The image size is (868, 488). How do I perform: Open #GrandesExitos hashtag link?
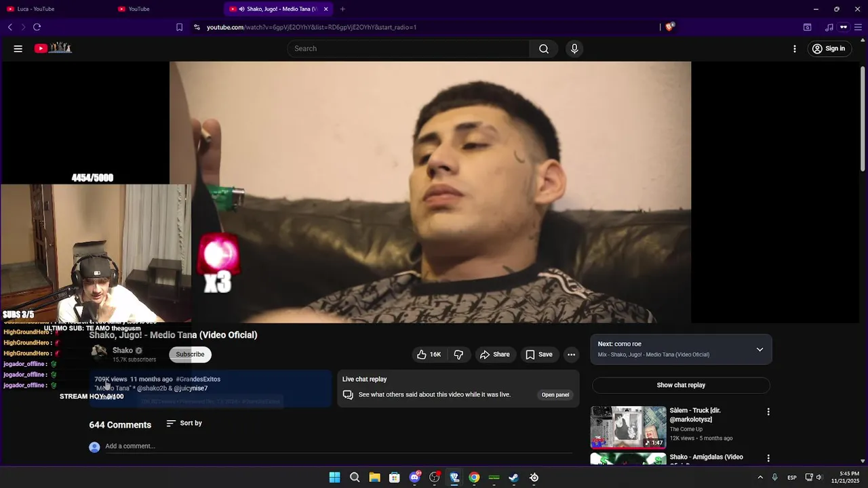click(x=198, y=379)
